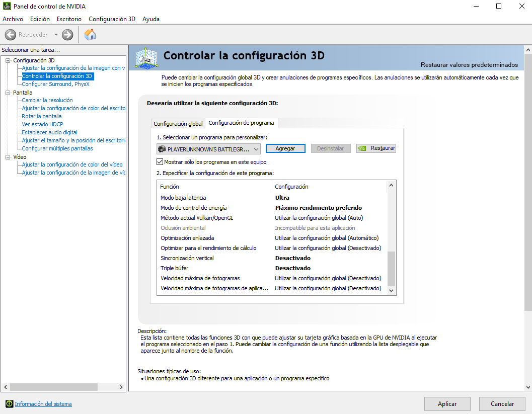Click the 'Configuración' column header

[x=329, y=187]
